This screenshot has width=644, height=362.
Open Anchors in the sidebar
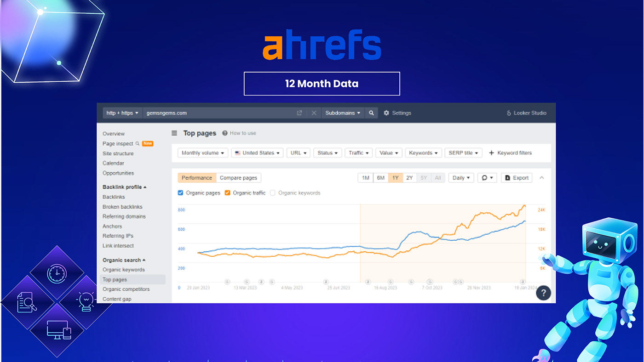click(x=112, y=226)
